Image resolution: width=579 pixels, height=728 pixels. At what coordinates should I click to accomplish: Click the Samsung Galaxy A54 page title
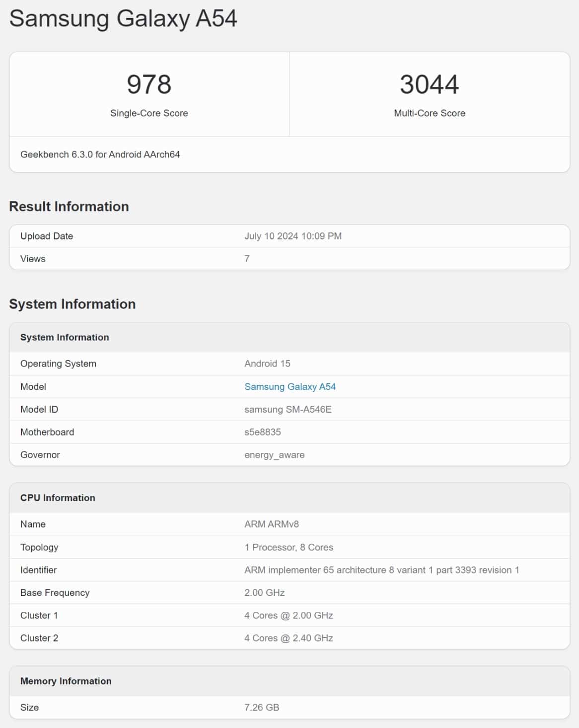(123, 18)
